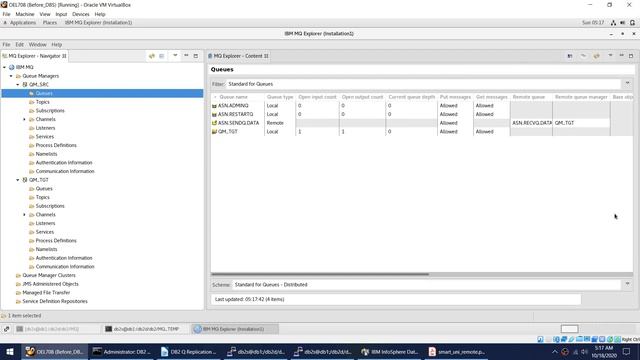Click second Content view toolbar icon
The width and height of the screenshot is (640, 360).
[x=583, y=56]
